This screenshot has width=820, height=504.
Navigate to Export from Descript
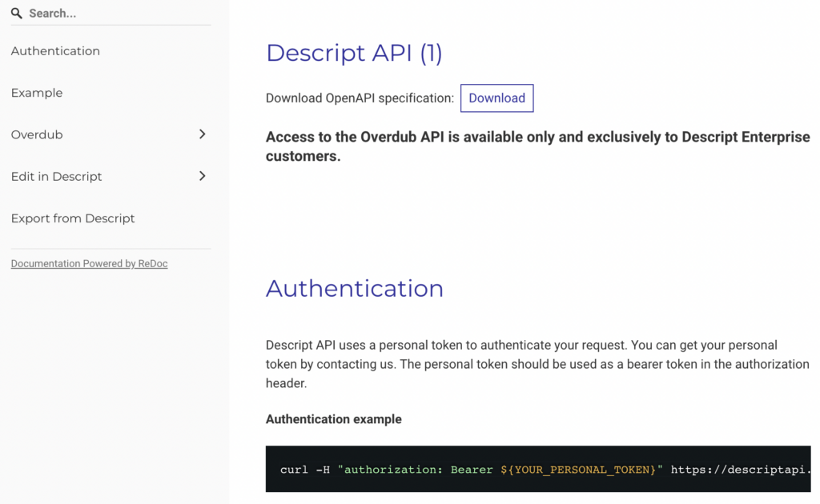pos(73,218)
